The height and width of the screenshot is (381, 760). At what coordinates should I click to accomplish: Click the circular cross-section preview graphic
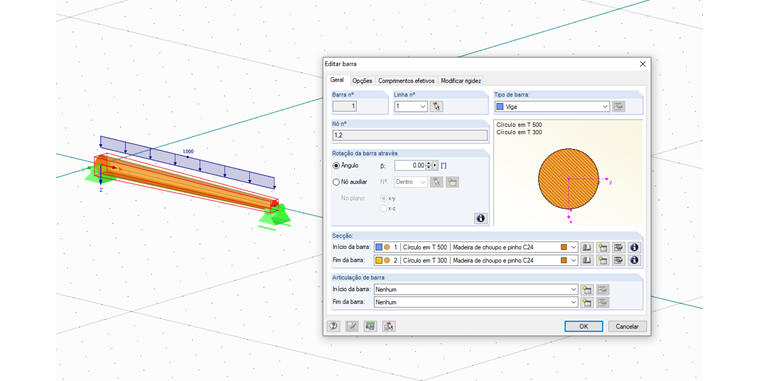tap(569, 179)
